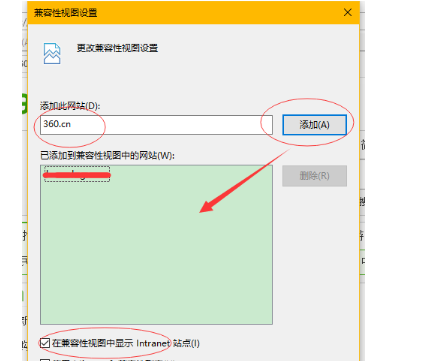Toggle 在兼容性视图中显示 Intranet 站点 checkbox
Viewport: 446px width, 361px height.
click(45, 343)
